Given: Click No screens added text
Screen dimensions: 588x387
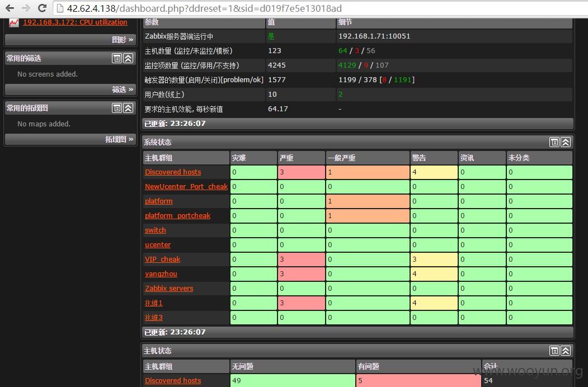Looking at the screenshot, I should click(x=48, y=74).
